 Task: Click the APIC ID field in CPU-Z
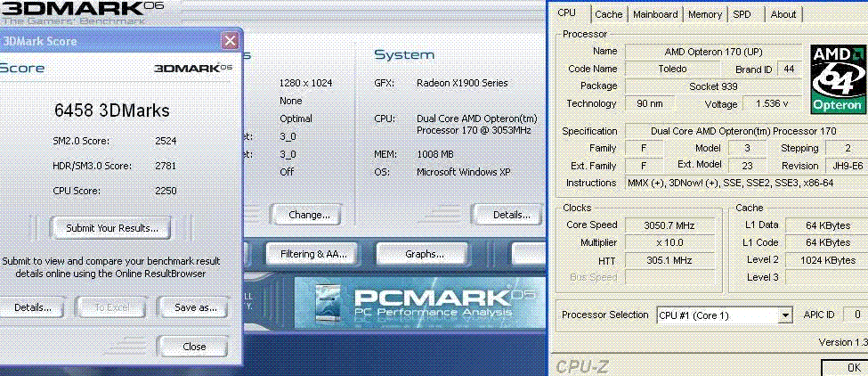[856, 315]
